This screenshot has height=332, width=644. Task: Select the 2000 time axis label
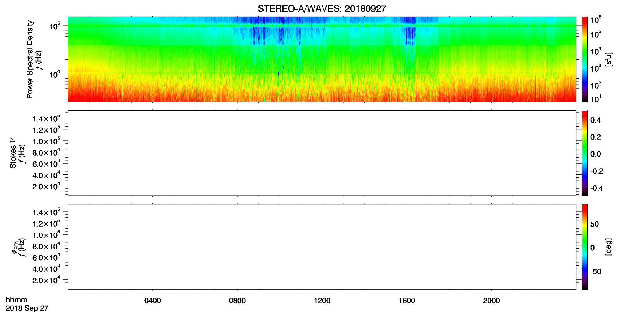[x=491, y=301]
